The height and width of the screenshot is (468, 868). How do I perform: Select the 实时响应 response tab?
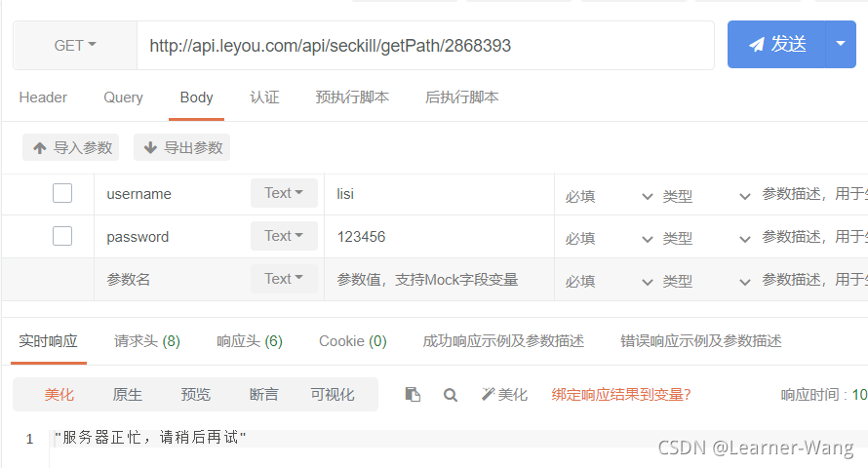[48, 341]
